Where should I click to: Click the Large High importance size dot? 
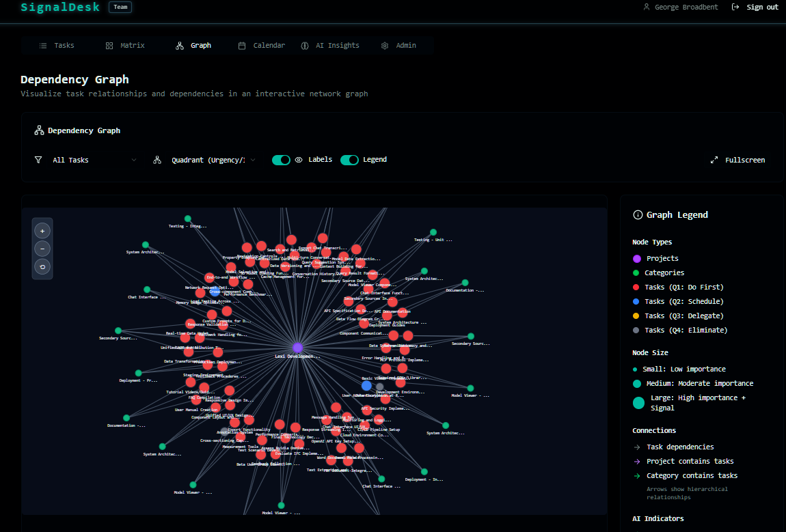pyautogui.click(x=638, y=403)
